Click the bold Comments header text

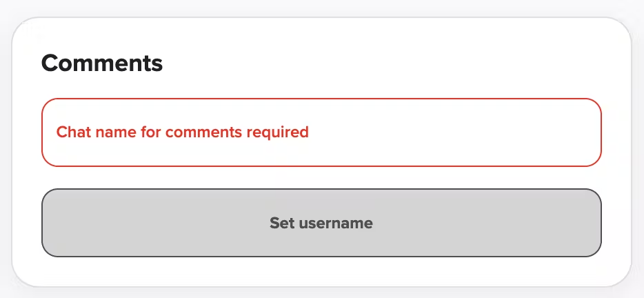[102, 63]
